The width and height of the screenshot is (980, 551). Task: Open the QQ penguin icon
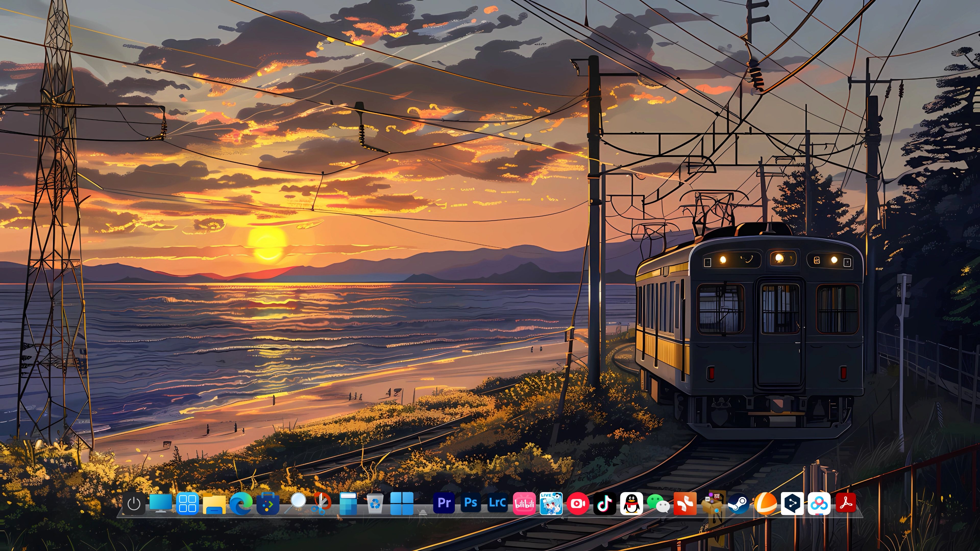pos(632,504)
